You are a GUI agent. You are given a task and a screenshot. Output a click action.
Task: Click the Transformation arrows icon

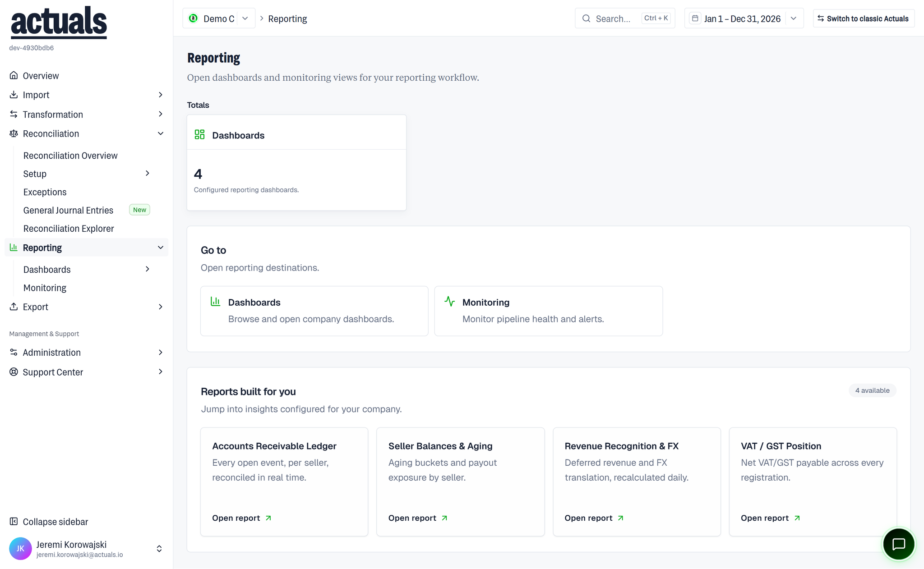[x=14, y=114]
